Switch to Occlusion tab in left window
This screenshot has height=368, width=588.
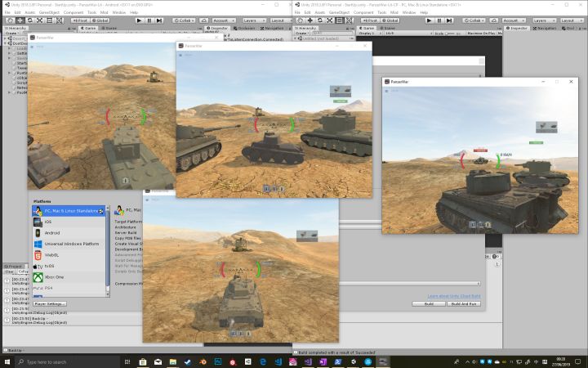(x=244, y=28)
